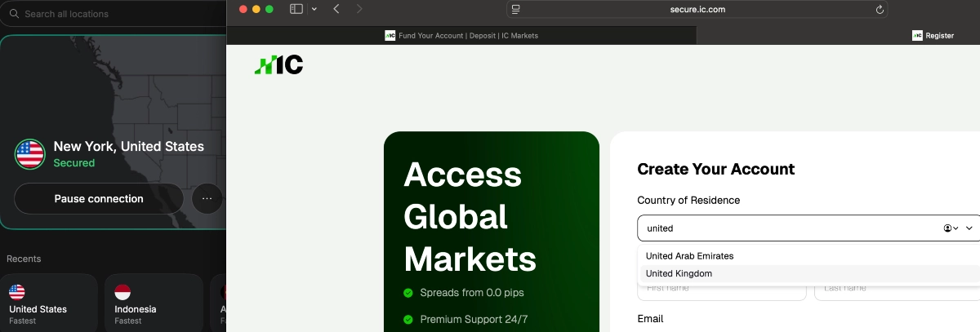
Task: Open the sidebar dropdown chevron in Safari
Action: 314,9
